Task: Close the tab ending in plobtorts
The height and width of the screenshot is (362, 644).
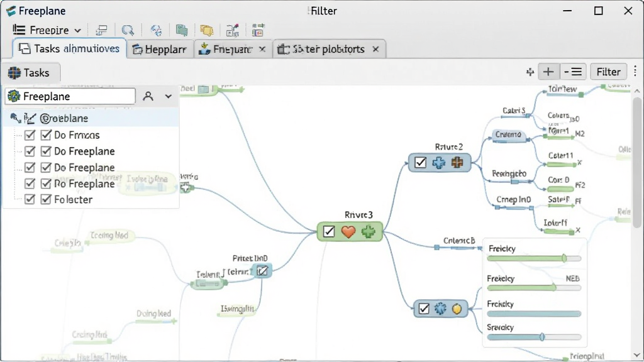Action: click(375, 49)
